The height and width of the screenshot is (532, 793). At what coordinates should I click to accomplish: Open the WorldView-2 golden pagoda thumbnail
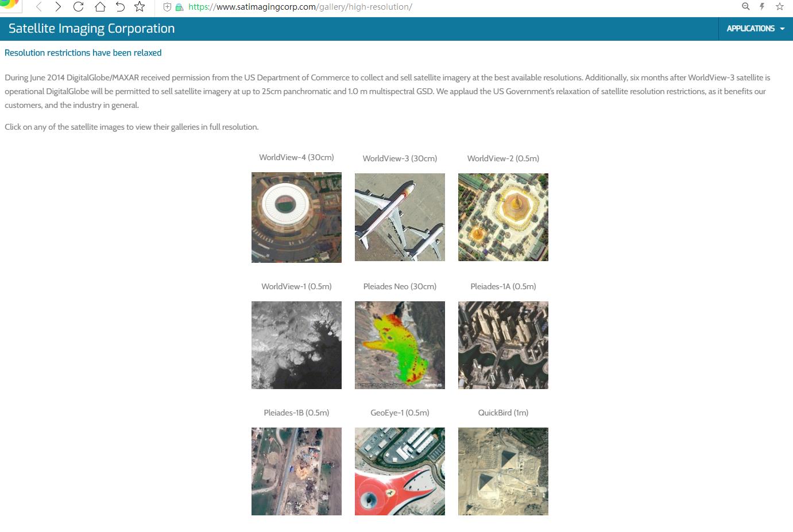click(x=503, y=218)
